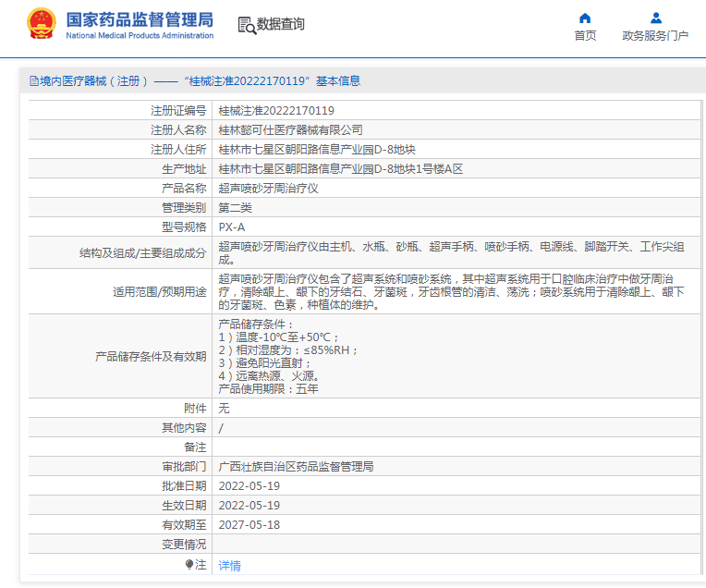
Task: Select product name 超声喷砂牙周治疗仪
Action: click(268, 189)
